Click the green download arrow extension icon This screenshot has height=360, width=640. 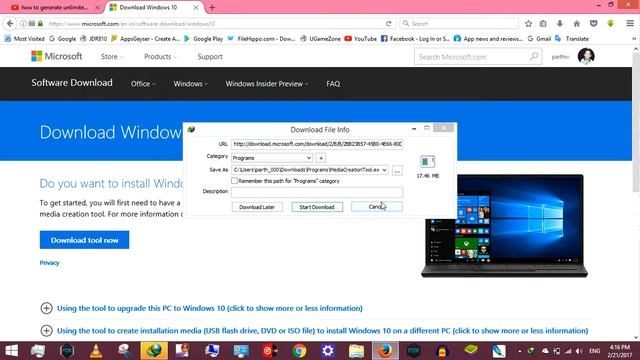[x=611, y=24]
